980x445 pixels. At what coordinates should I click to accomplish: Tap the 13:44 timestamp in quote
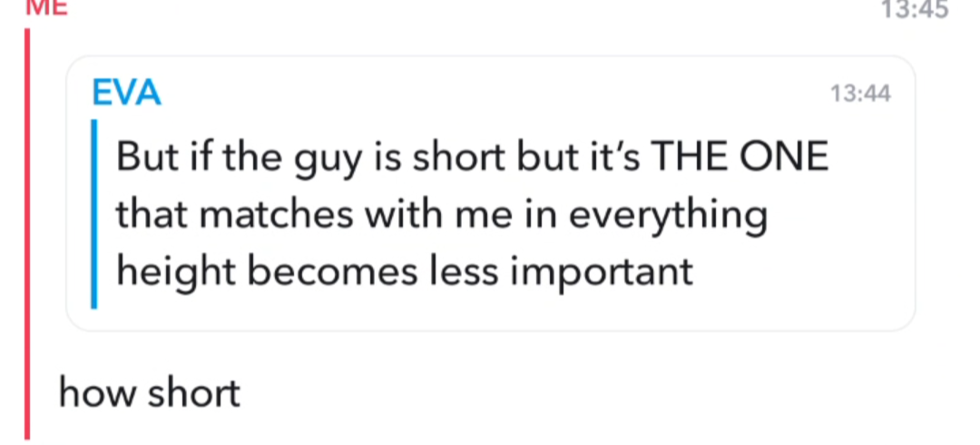point(860,94)
